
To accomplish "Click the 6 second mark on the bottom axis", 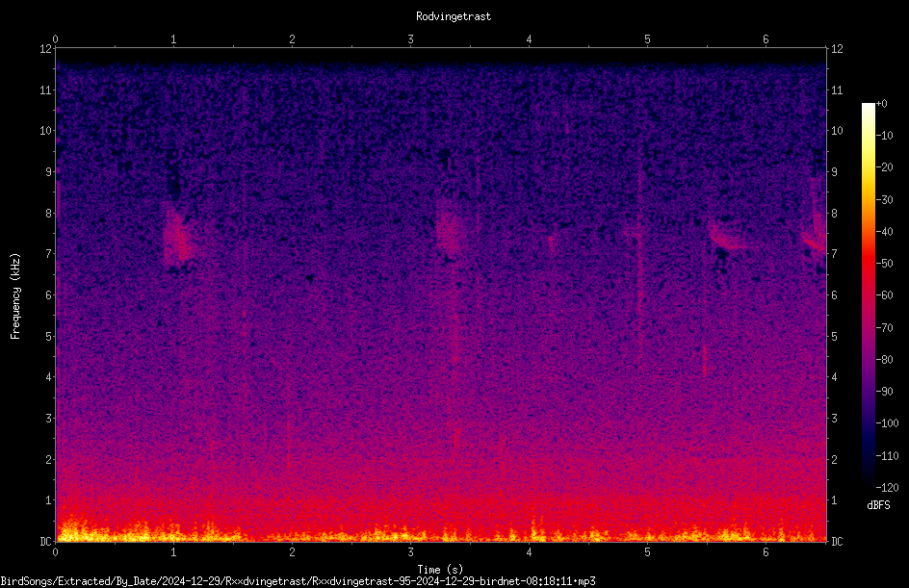I will point(766,552).
